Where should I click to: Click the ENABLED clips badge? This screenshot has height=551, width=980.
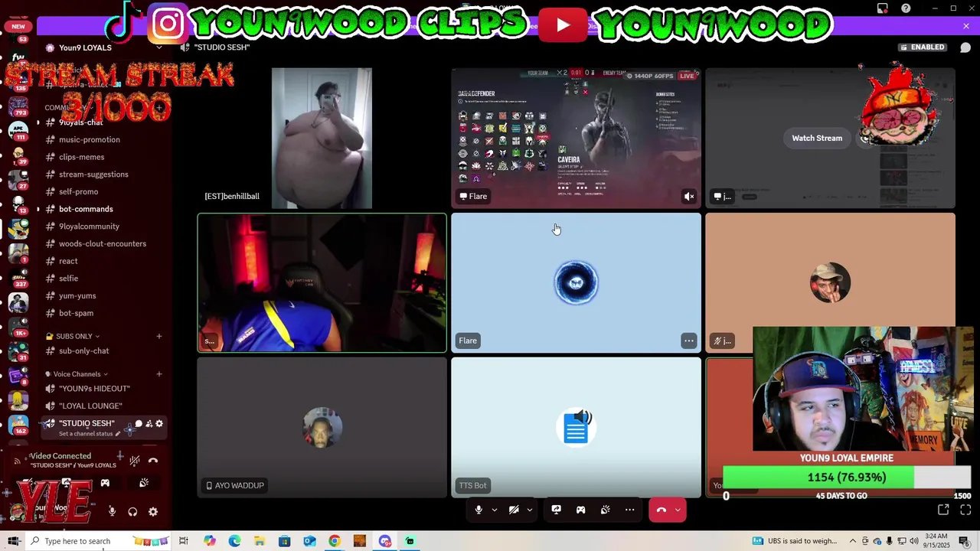(x=923, y=47)
